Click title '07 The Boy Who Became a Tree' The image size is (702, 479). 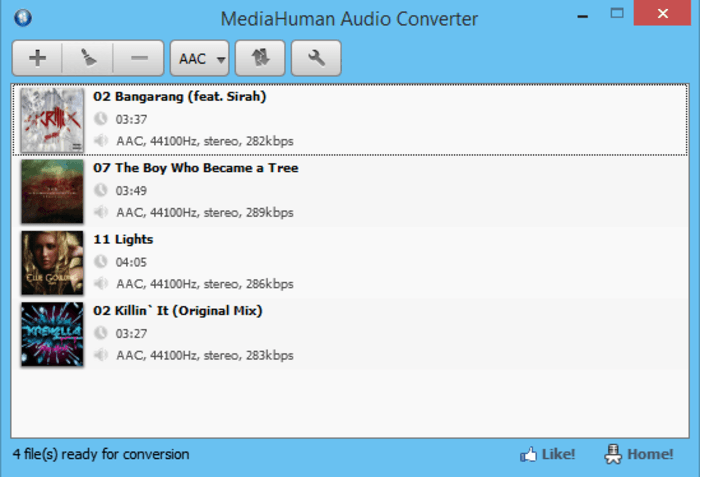(196, 168)
